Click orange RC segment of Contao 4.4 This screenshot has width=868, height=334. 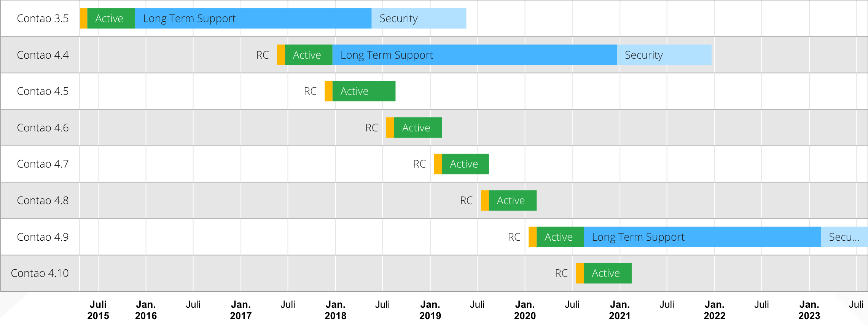(281, 55)
